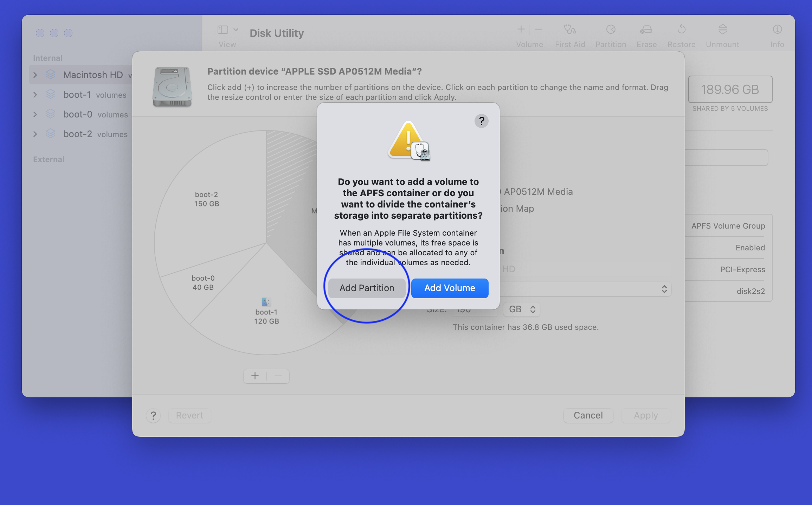Open help via alert dialog question mark
This screenshot has width=812, height=505.
(x=481, y=121)
